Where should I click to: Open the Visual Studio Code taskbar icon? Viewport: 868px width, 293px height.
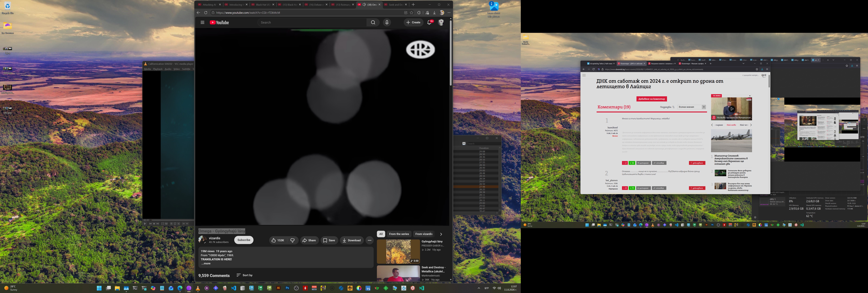(234, 288)
